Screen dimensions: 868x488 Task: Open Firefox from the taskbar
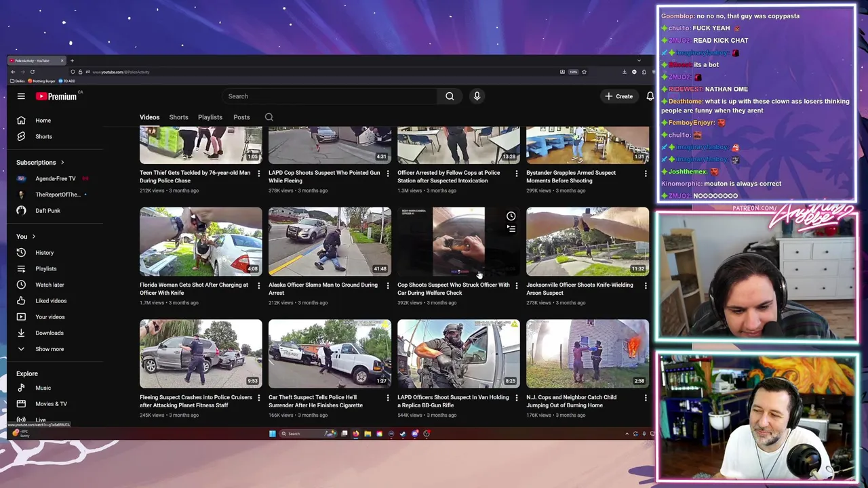coord(355,434)
